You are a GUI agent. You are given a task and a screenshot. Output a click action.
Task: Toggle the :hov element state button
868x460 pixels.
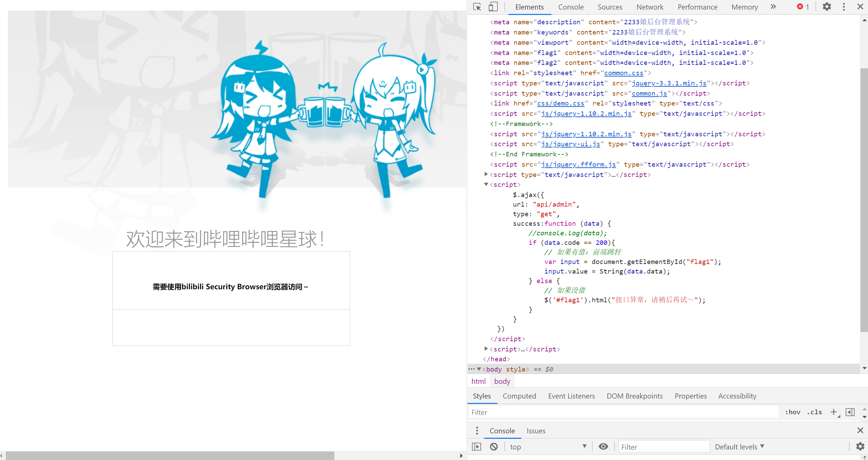coord(793,412)
